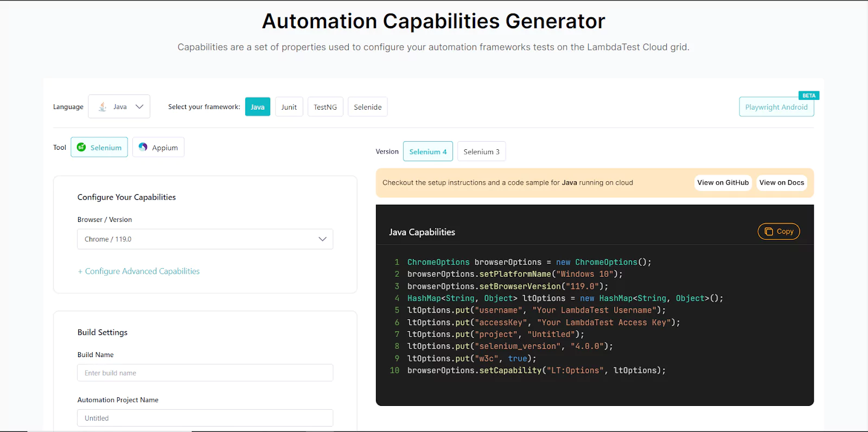Click the first code line ChromeOptions browserOptions
868x432 pixels.
point(529,262)
